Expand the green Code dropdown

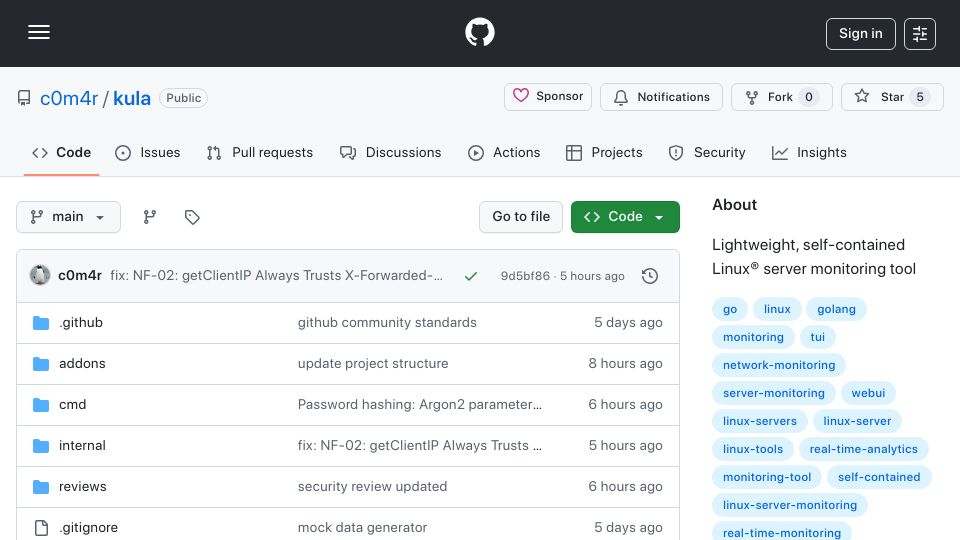tap(625, 217)
